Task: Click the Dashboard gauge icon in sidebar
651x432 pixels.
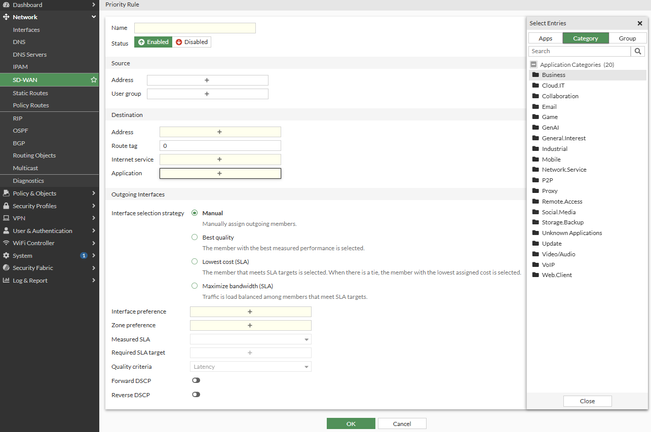Action: 6,5
